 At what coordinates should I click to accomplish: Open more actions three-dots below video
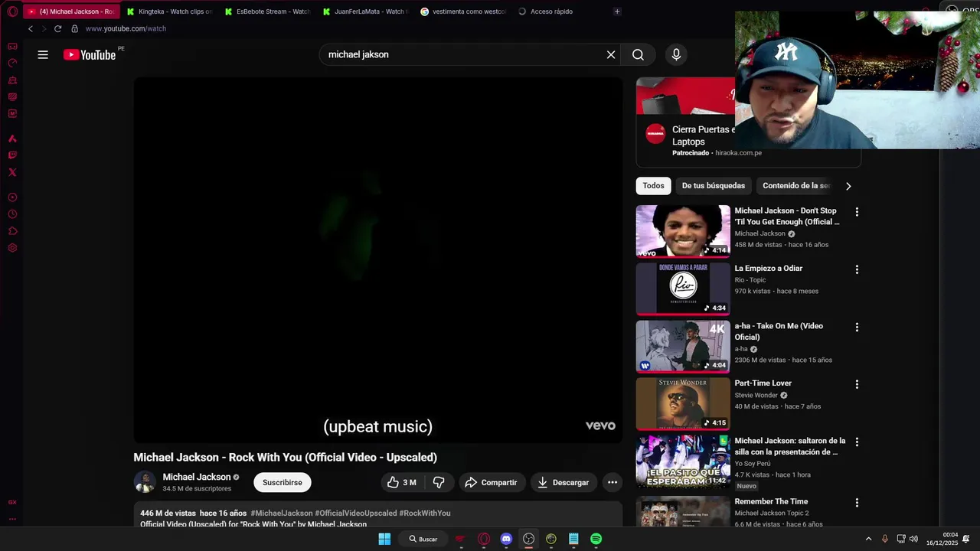612,482
